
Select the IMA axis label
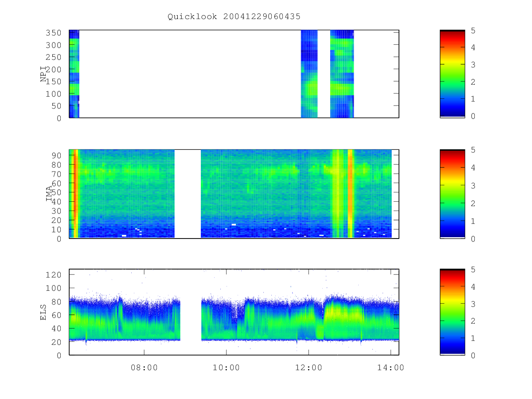tap(49, 194)
